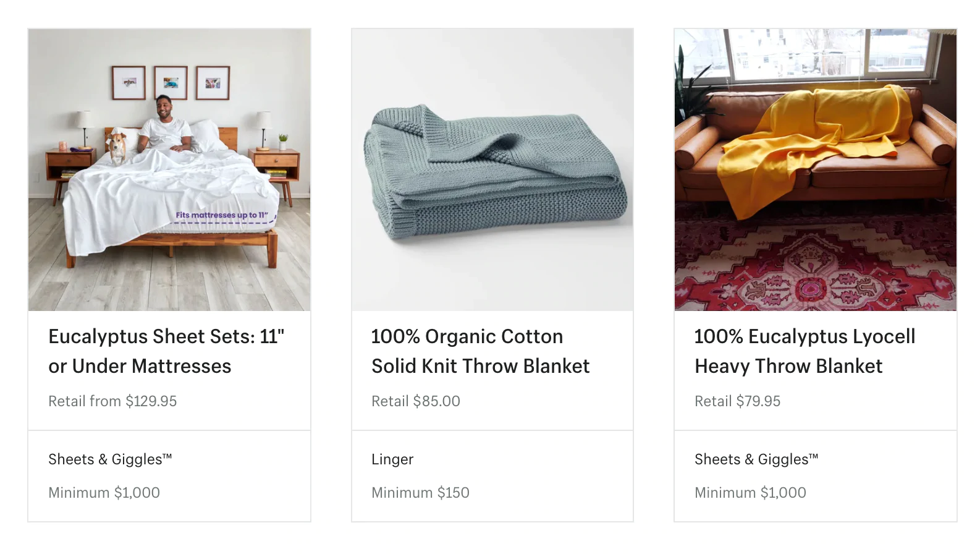Image resolution: width=980 pixels, height=554 pixels.
Task: Open the gray knit throw blanket image
Action: pos(492,169)
